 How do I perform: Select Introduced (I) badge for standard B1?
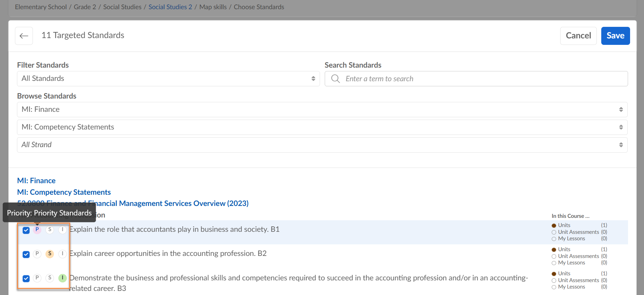[62, 230]
